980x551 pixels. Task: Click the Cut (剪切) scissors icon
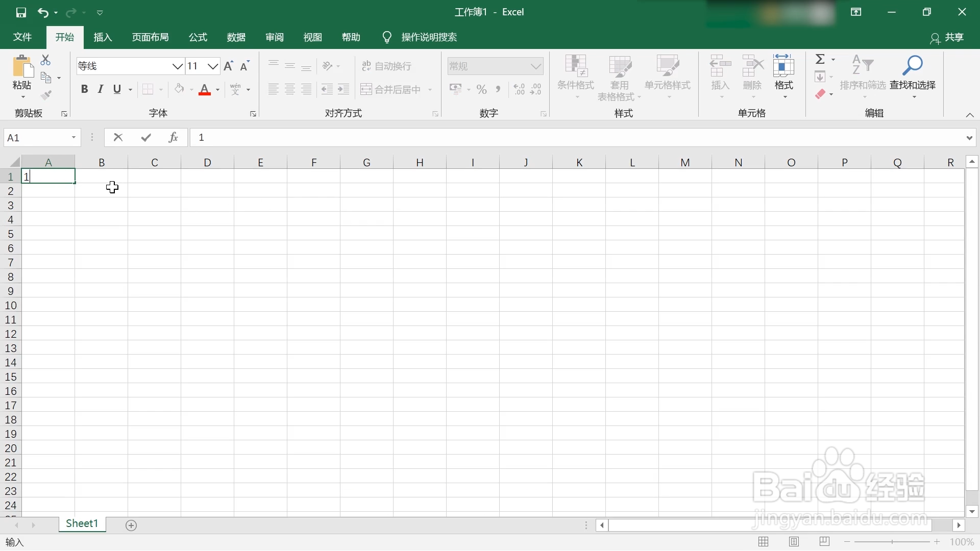coord(46,60)
